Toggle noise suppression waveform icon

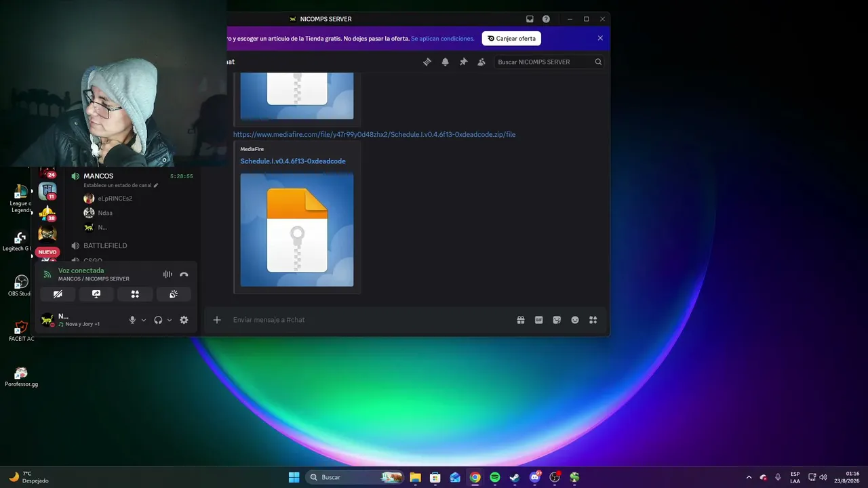click(x=167, y=274)
